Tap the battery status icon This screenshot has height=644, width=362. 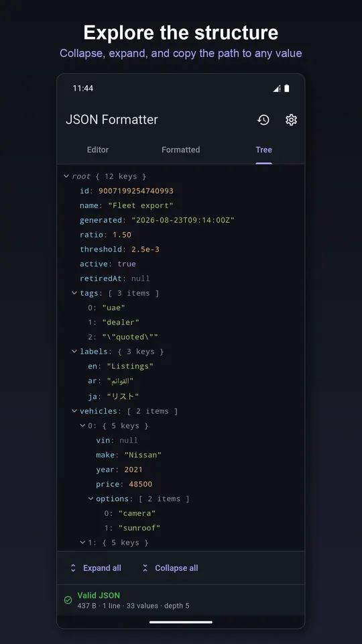tap(287, 89)
